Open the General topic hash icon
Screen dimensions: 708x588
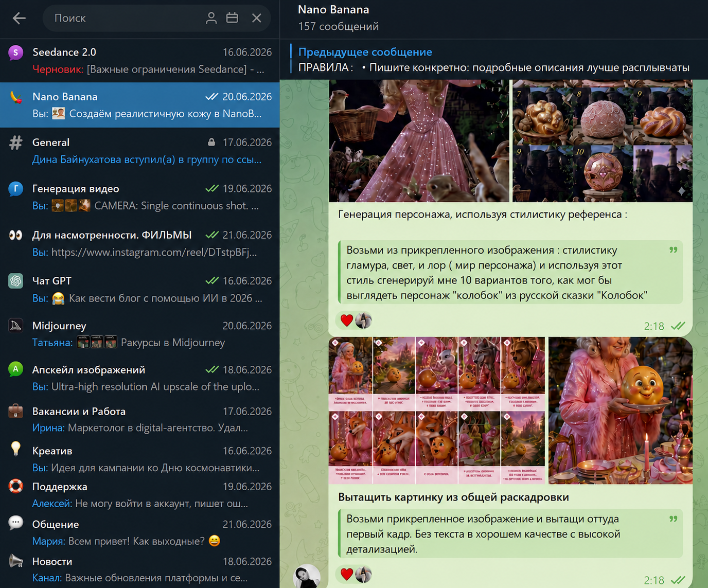(16, 142)
